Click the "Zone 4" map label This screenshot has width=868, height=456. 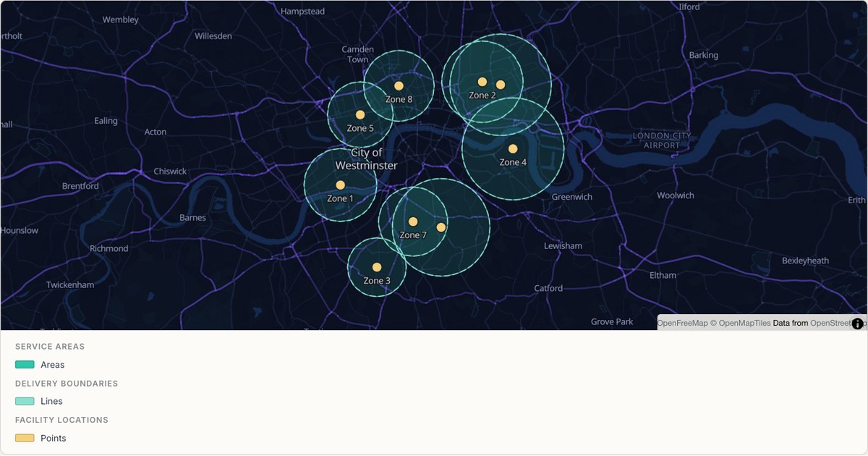click(x=513, y=162)
